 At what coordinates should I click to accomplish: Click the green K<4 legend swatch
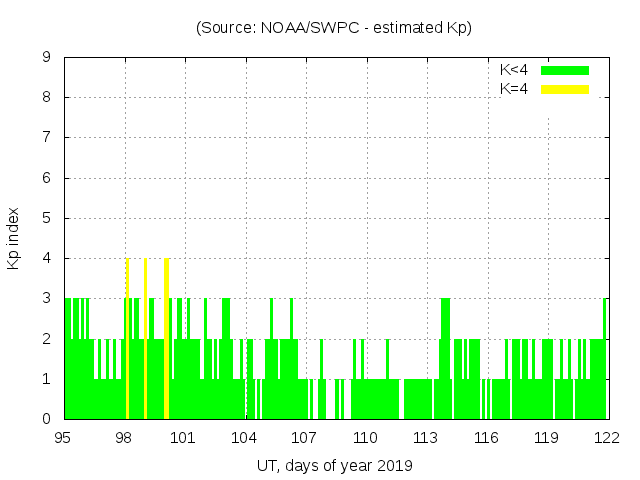pos(565,70)
